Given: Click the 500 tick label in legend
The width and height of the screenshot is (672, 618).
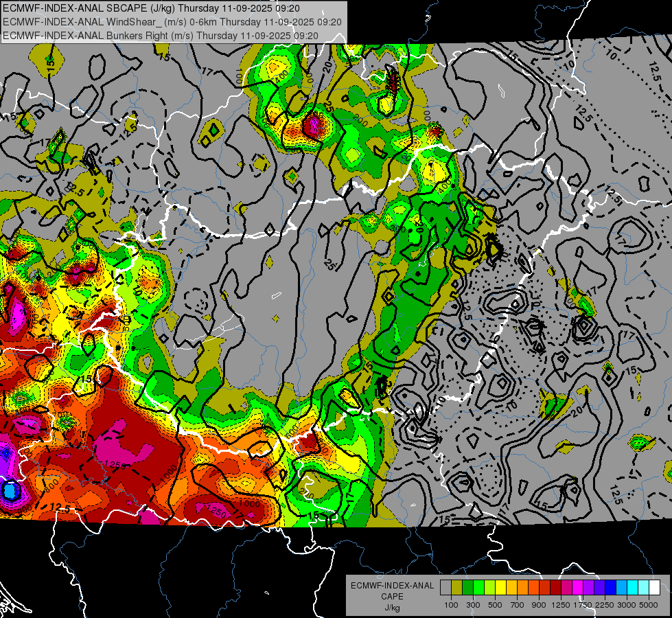Looking at the screenshot, I should [495, 605].
